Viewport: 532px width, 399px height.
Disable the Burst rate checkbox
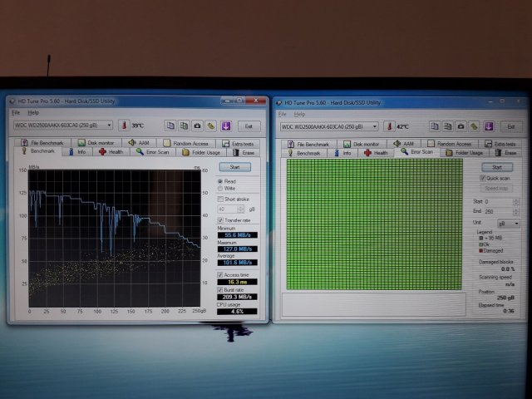click(x=220, y=288)
